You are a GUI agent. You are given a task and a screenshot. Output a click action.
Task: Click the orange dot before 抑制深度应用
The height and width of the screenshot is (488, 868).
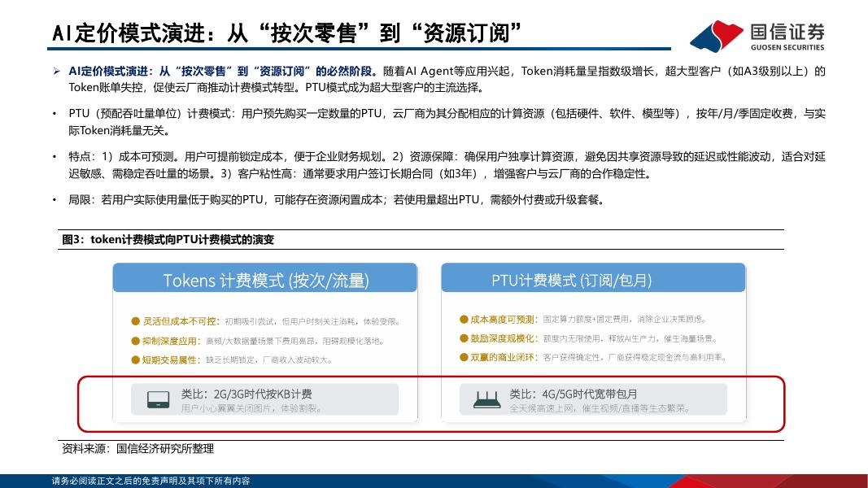(x=135, y=341)
